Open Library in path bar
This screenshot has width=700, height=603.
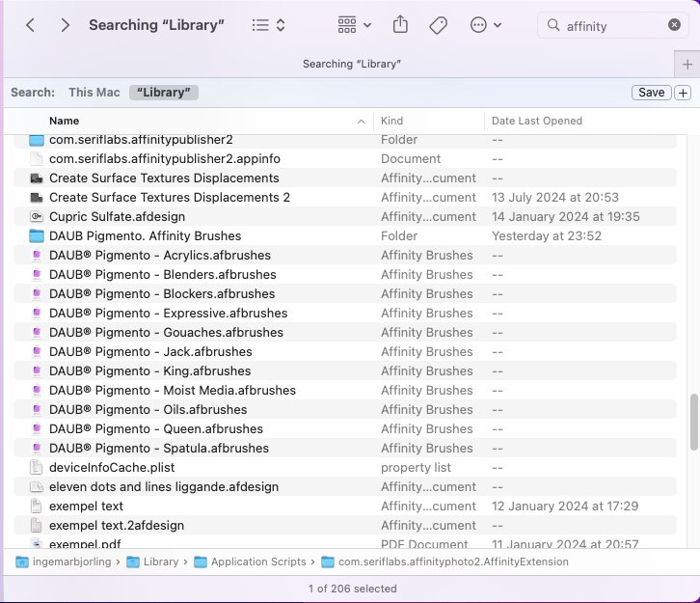[x=152, y=562]
